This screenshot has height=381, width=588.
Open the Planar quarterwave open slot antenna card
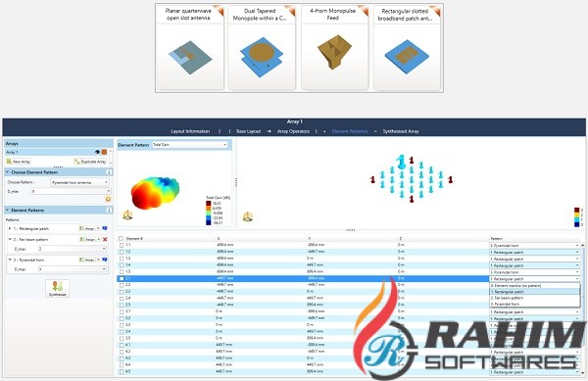(189, 48)
